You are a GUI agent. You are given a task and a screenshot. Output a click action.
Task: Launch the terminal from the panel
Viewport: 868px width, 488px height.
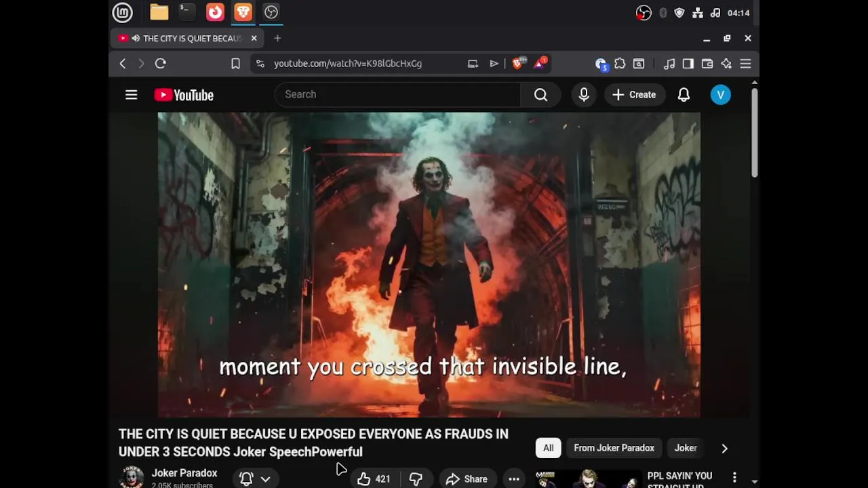pyautogui.click(x=186, y=12)
